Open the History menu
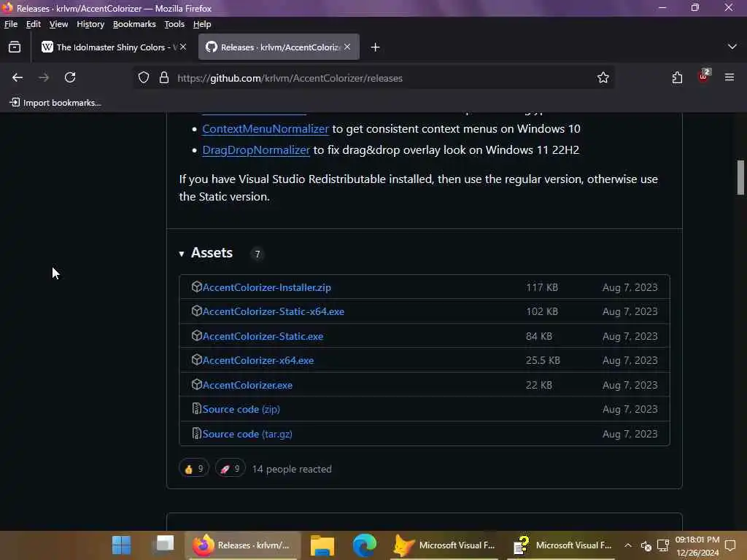This screenshot has height=560, width=747. point(90,24)
